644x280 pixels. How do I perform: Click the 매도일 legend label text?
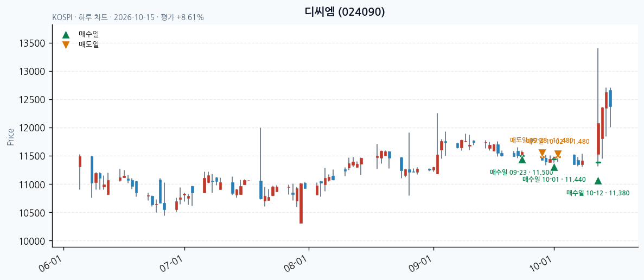89,44
